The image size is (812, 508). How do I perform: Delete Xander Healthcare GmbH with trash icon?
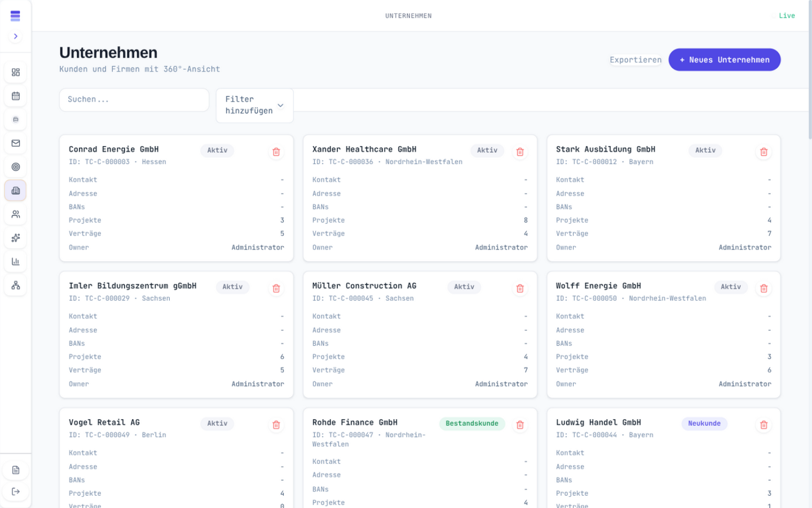click(520, 152)
